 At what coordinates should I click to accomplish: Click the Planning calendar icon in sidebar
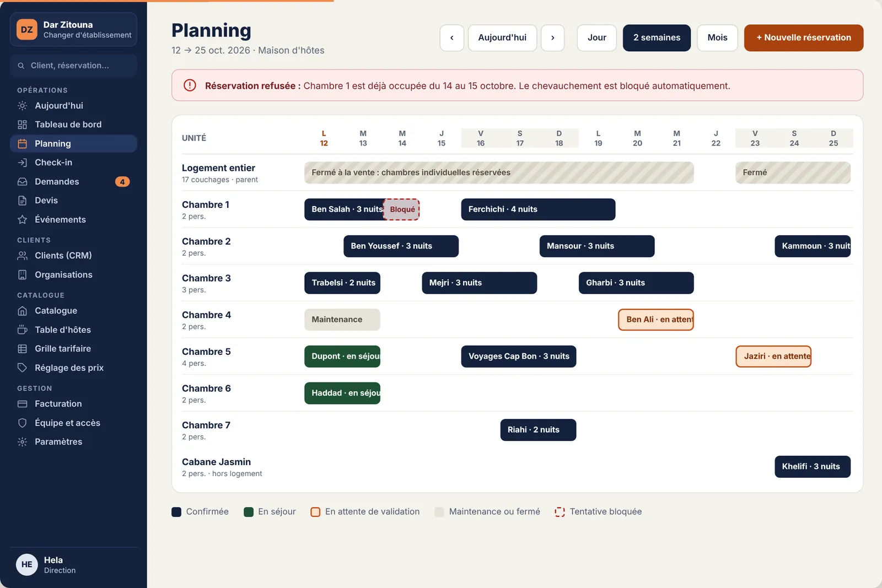click(22, 144)
